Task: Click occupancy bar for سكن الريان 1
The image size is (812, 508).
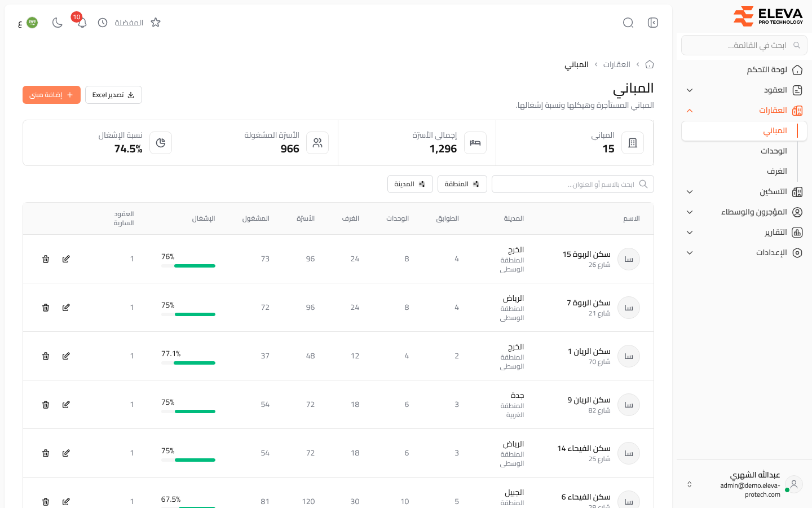Action: [188, 363]
